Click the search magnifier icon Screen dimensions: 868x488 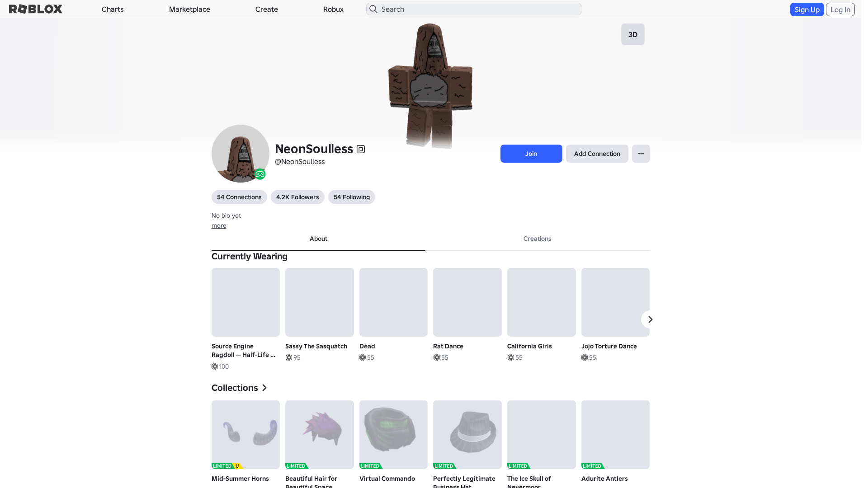tap(373, 9)
